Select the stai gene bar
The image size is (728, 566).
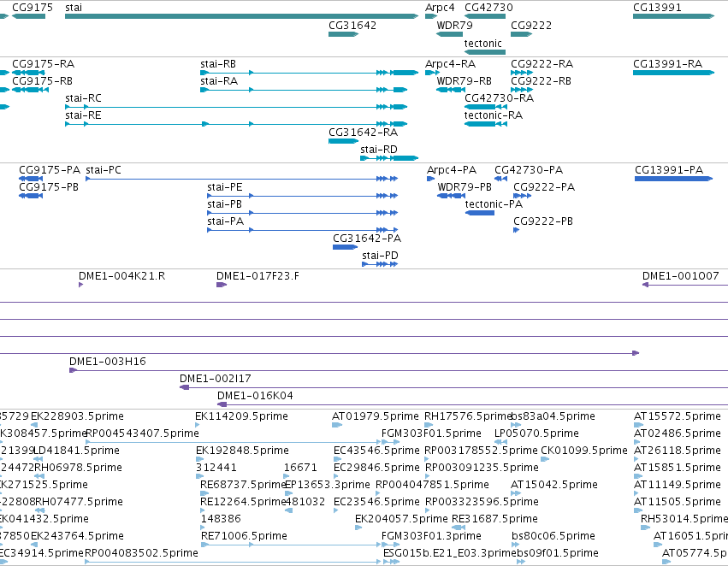coord(241,16)
